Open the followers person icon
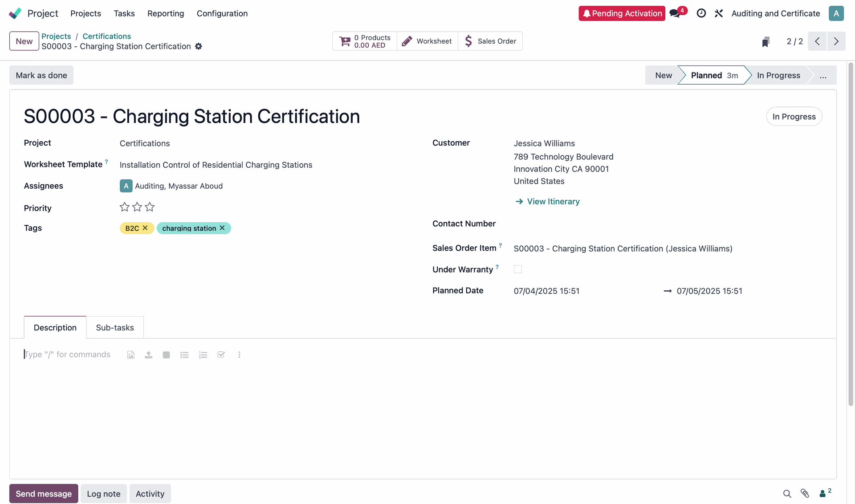The height and width of the screenshot is (504, 855). pyautogui.click(x=823, y=493)
